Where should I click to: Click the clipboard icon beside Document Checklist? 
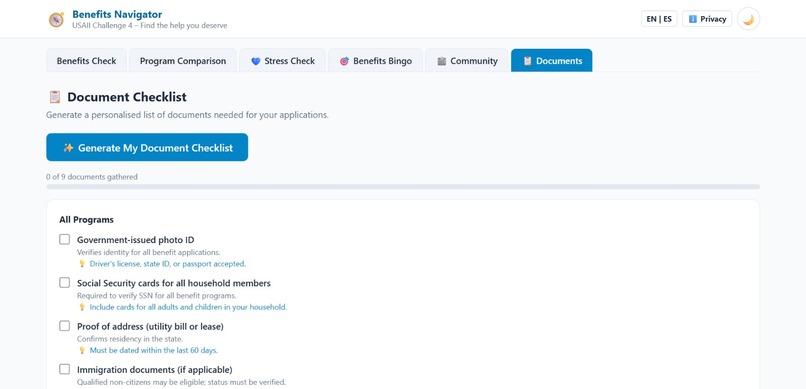pos(54,97)
